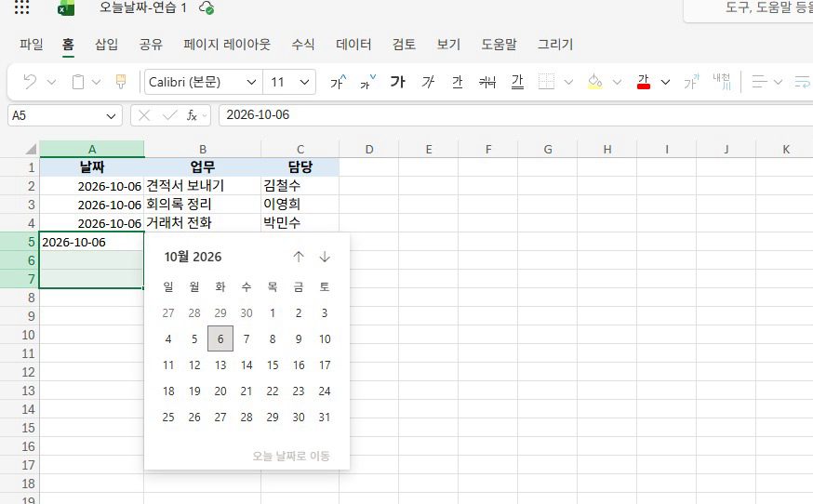This screenshot has width=813, height=504.
Task: Select the Format Painter brush icon
Action: 121,82
